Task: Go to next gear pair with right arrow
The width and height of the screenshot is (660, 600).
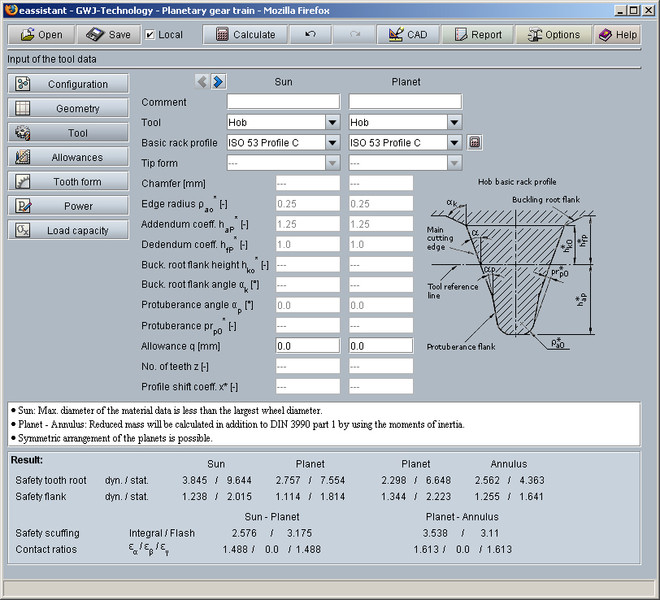Action: coord(218,82)
